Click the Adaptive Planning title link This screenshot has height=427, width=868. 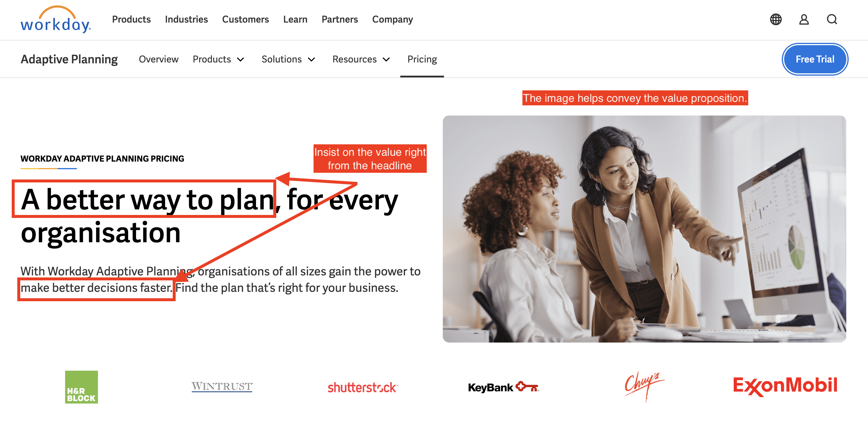(69, 59)
